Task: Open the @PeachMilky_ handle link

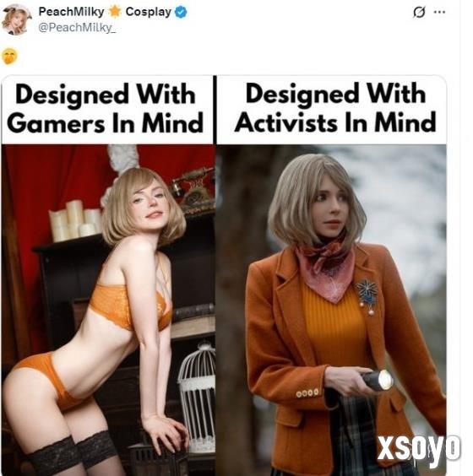Action: click(77, 28)
